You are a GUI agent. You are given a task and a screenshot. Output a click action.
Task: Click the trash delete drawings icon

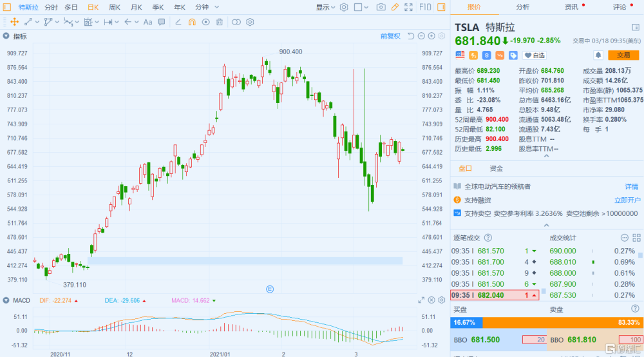pos(220,22)
